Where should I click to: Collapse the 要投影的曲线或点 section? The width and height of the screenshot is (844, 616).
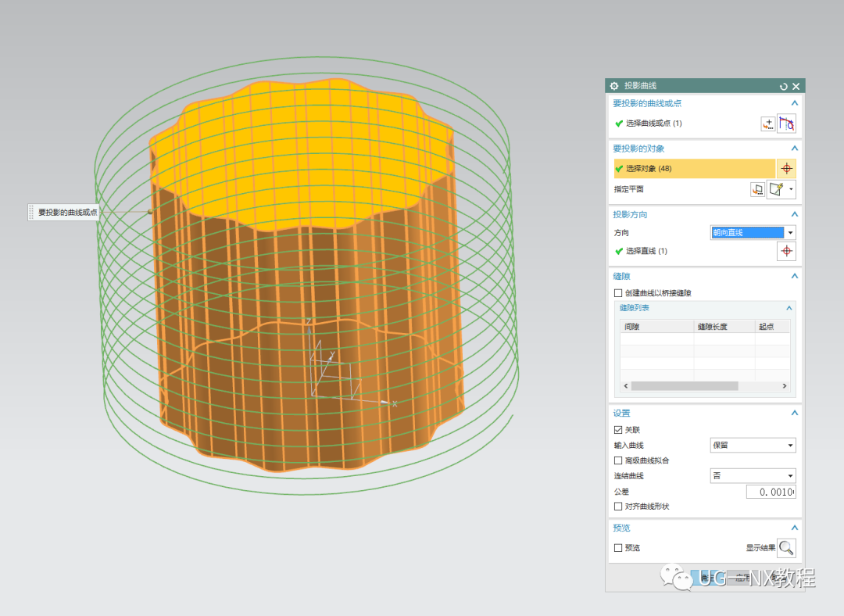(795, 103)
